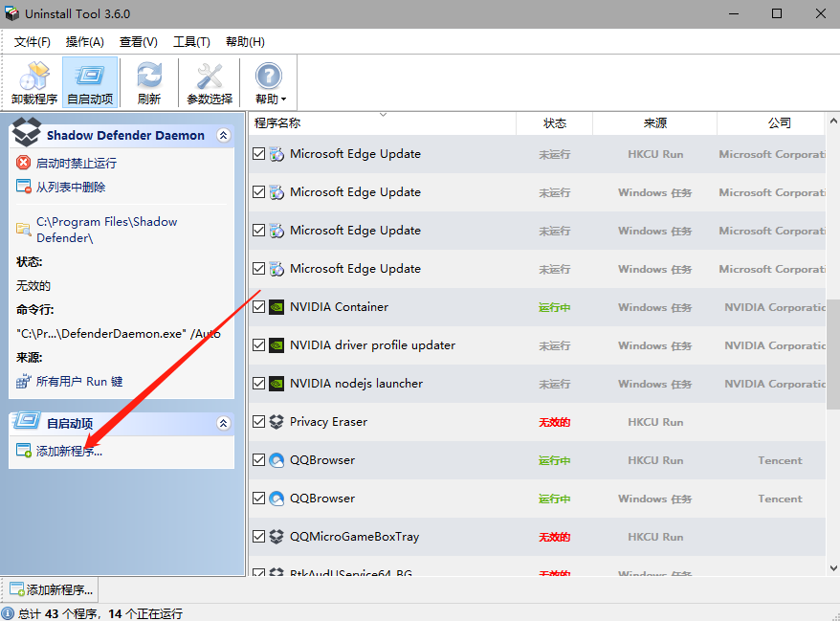Sort list by 公司 column header
The height and width of the screenshot is (621, 840).
(x=771, y=123)
